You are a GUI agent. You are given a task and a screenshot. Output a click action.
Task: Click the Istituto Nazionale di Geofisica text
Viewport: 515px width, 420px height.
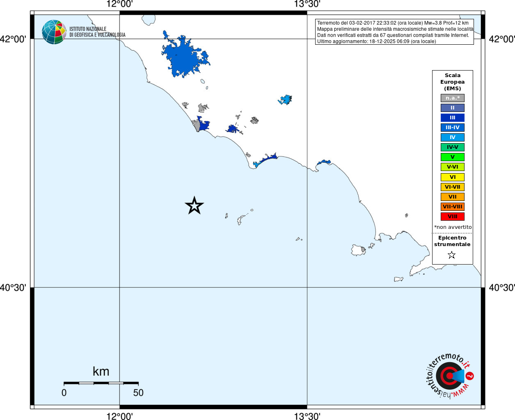pos(97,32)
